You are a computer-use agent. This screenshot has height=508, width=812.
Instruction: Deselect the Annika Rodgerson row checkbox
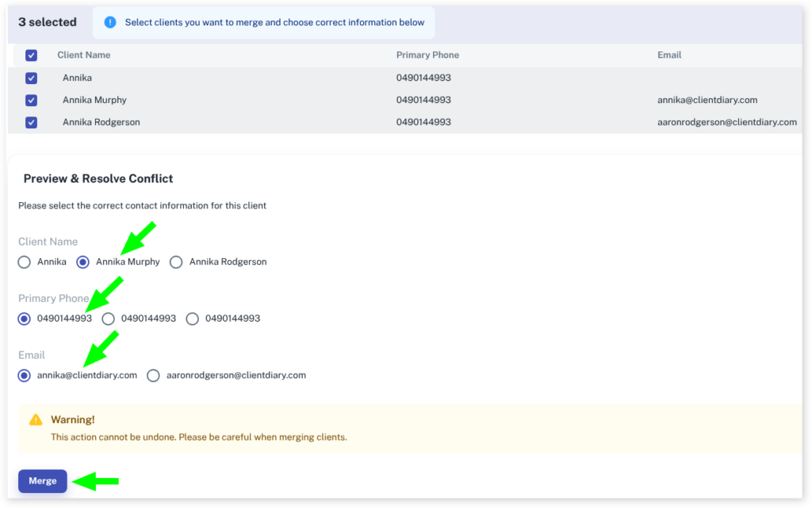[31, 122]
